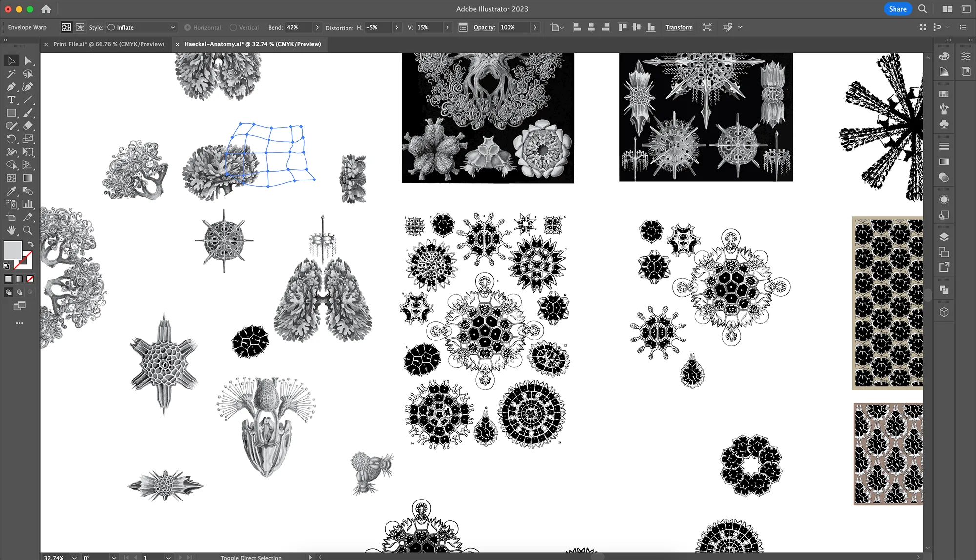This screenshot has height=560, width=976.
Task: Close the Haeckel-Anatomy.ai document tab
Action: click(x=178, y=44)
